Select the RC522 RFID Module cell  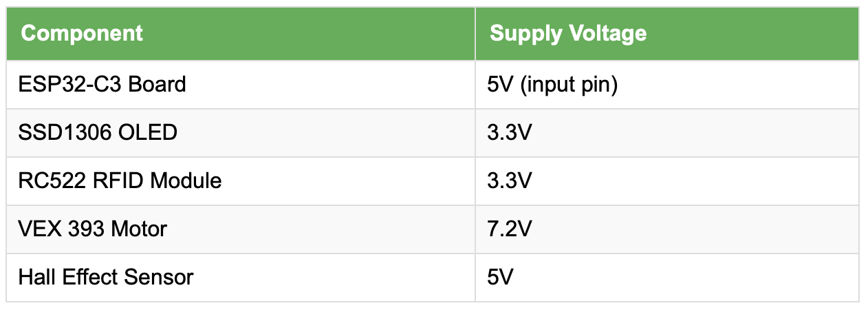point(241,180)
